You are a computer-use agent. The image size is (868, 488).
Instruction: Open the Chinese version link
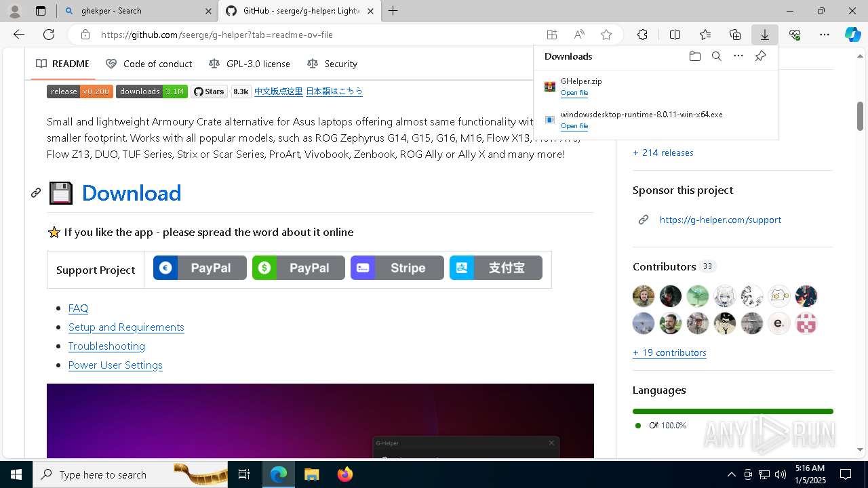click(279, 91)
